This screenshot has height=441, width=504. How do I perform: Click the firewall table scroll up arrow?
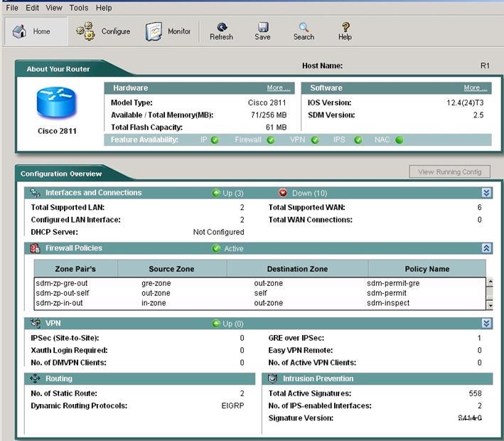tap(490, 282)
